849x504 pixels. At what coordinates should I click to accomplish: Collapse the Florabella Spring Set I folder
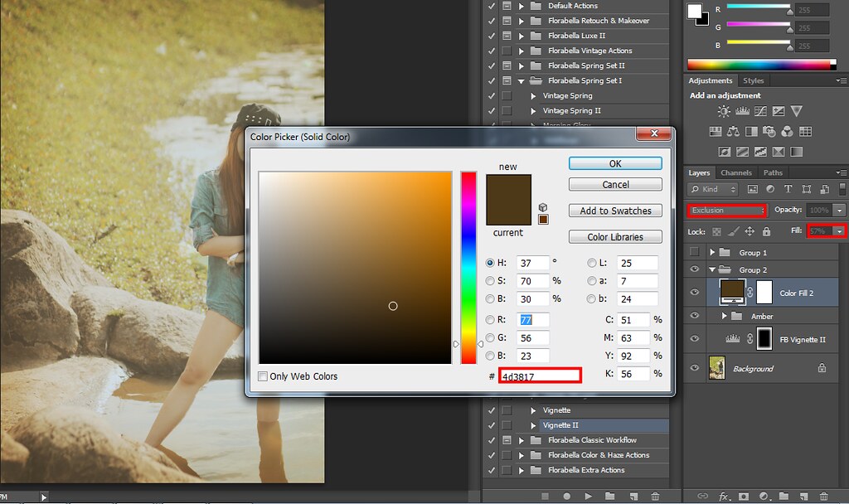(x=522, y=80)
